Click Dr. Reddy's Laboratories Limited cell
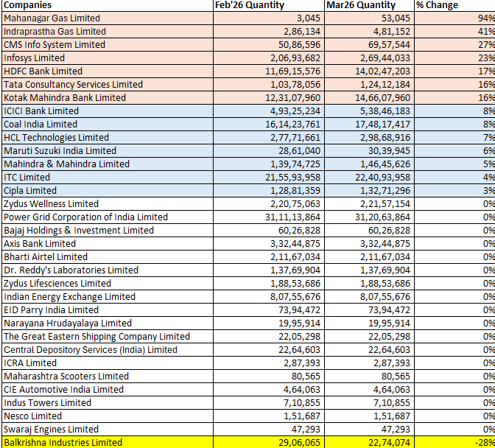The image size is (495, 448). 108,270
